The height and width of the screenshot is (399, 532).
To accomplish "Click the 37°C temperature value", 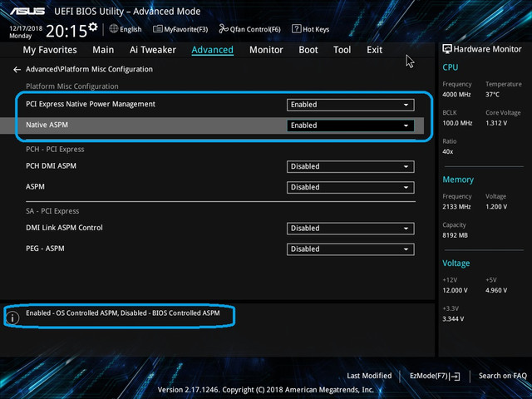I will point(492,94).
